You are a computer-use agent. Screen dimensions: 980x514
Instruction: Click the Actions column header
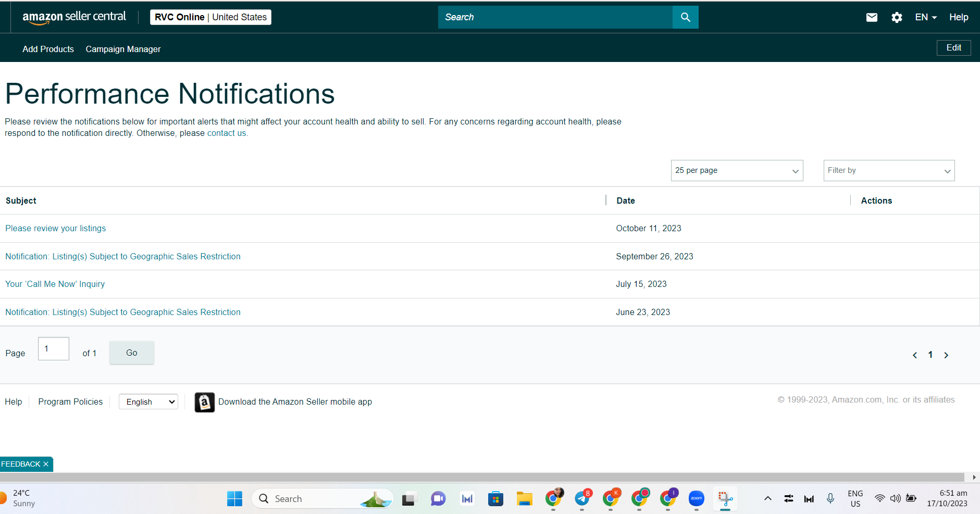(876, 200)
